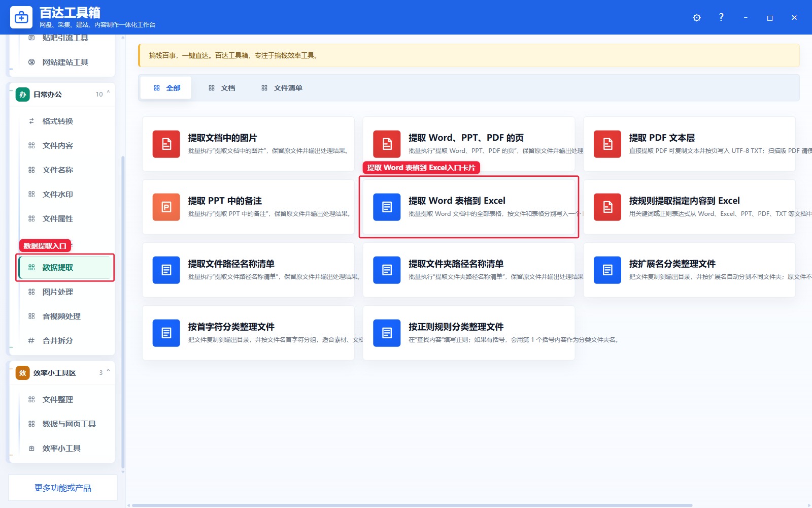Click the orange PPT icon of 提取 PPT 中的备注
Image resolution: width=812 pixels, height=508 pixels.
coord(166,207)
